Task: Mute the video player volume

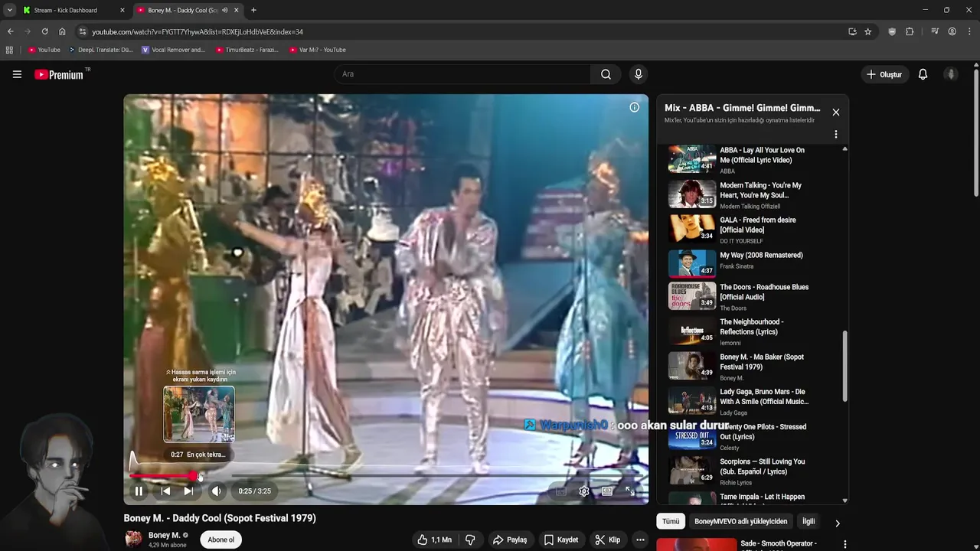Action: (x=216, y=491)
